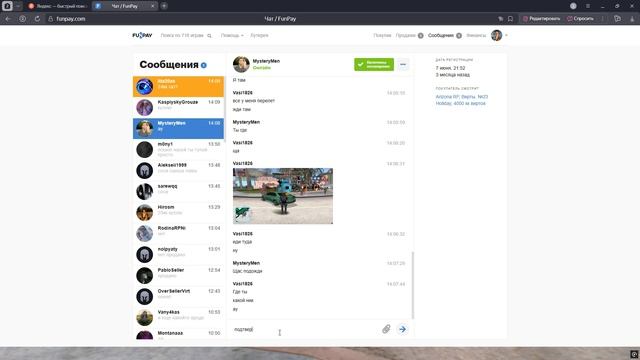Open the orange highlighted chat at top
640x360 pixels.
coord(178,86)
